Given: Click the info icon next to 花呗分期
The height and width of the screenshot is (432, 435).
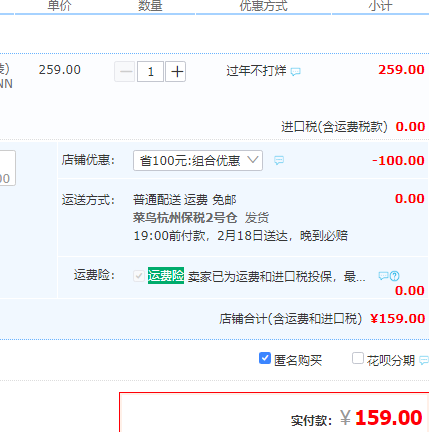Looking at the screenshot, I should [x=424, y=360].
